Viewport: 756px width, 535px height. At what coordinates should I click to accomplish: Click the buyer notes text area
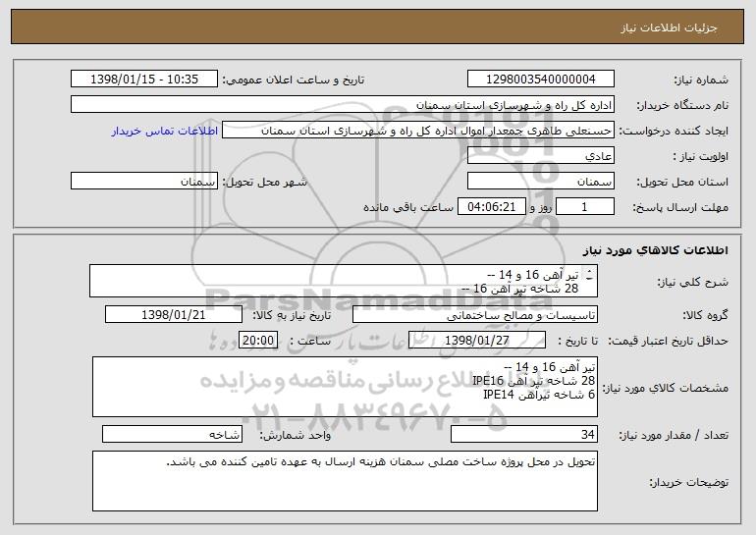345,481
